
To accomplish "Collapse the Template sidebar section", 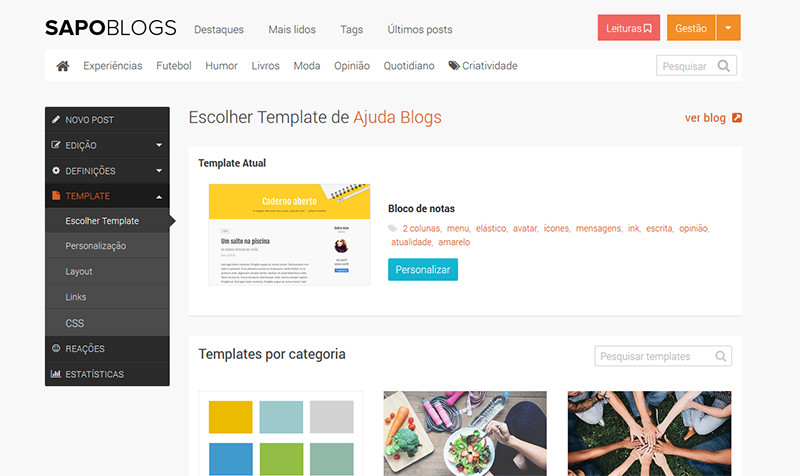I will coord(158,196).
